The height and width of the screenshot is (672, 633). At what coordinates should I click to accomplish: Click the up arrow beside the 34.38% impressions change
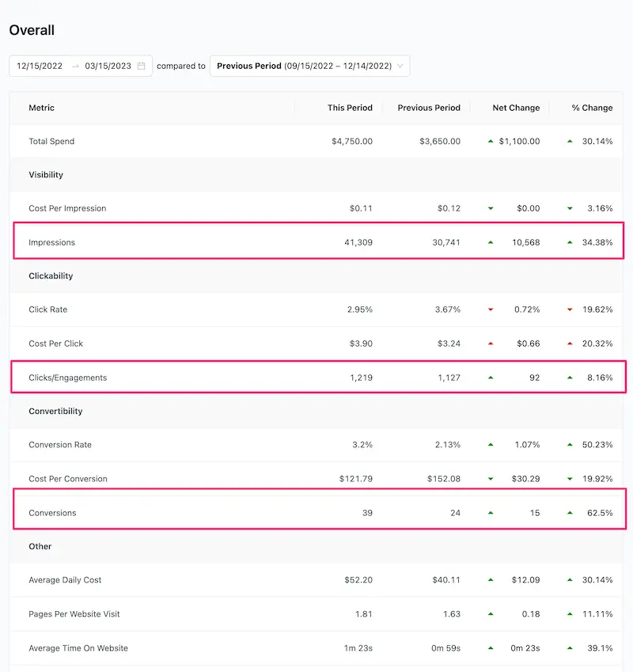(570, 242)
